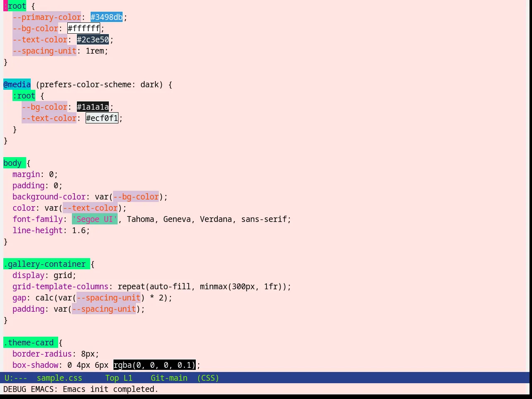Click the padding property in body
The height and width of the screenshot is (399, 532).
pos(28,185)
